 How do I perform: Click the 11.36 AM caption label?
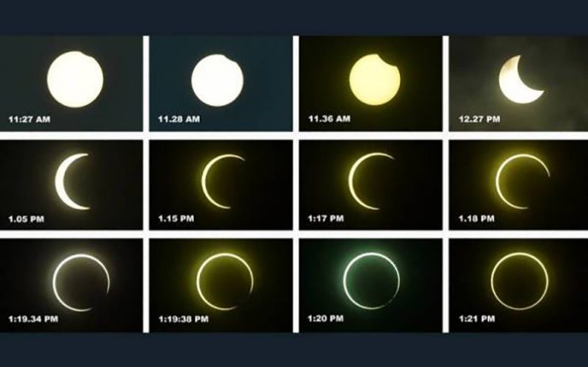click(x=330, y=119)
